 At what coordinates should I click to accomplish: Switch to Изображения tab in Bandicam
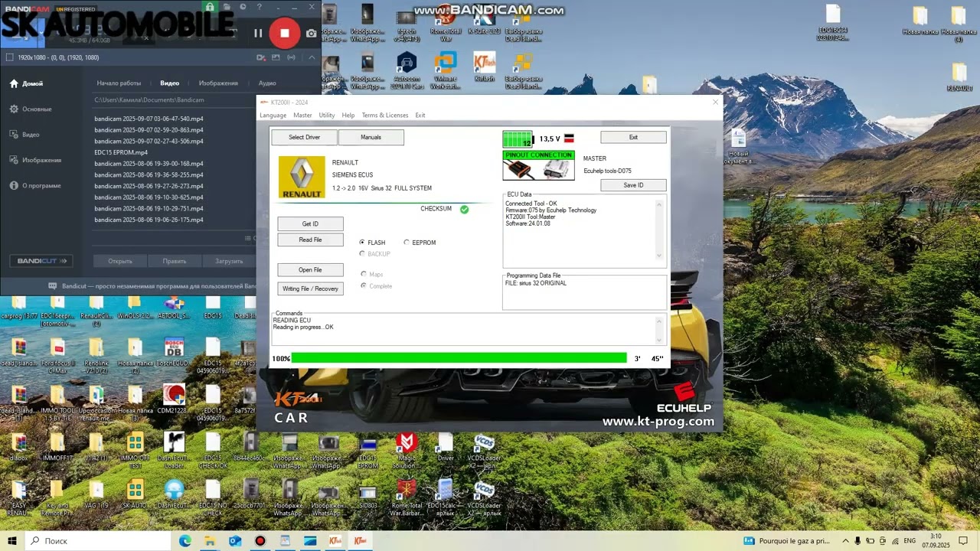click(x=218, y=83)
